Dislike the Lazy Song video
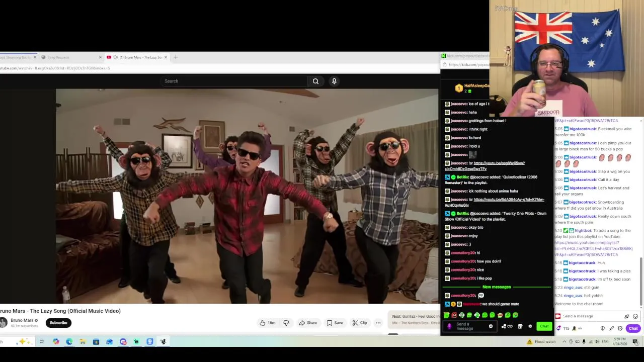Viewport: 644px width, 362px height. click(x=286, y=323)
